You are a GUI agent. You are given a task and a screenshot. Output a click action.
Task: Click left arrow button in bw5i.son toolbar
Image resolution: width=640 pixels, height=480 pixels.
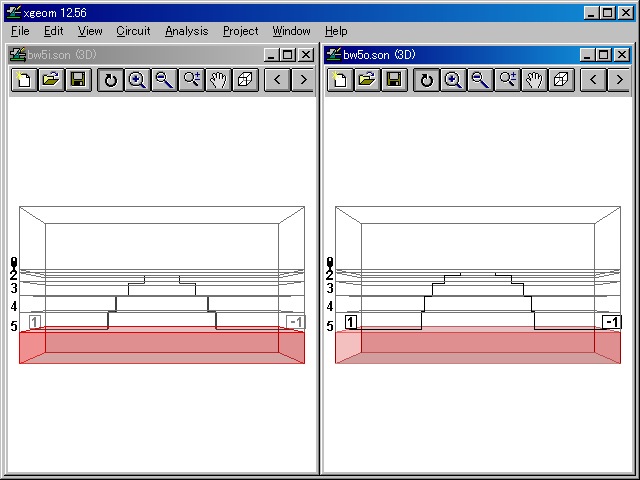click(278, 80)
